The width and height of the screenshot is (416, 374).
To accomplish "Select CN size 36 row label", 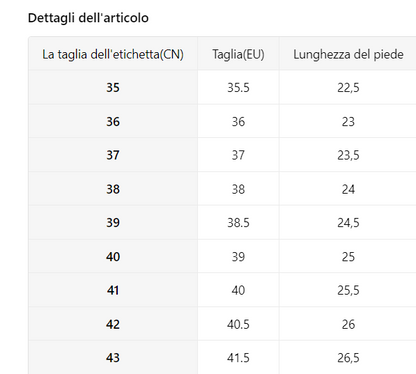I will 113,121.
